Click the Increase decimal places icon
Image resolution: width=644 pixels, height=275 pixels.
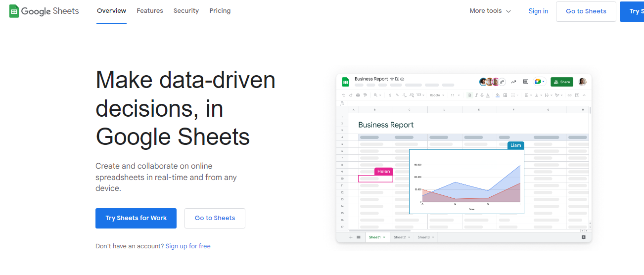tap(412, 95)
